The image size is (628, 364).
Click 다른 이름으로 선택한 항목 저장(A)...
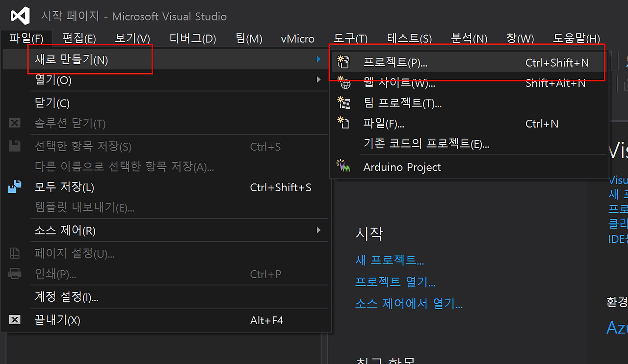[166, 166]
